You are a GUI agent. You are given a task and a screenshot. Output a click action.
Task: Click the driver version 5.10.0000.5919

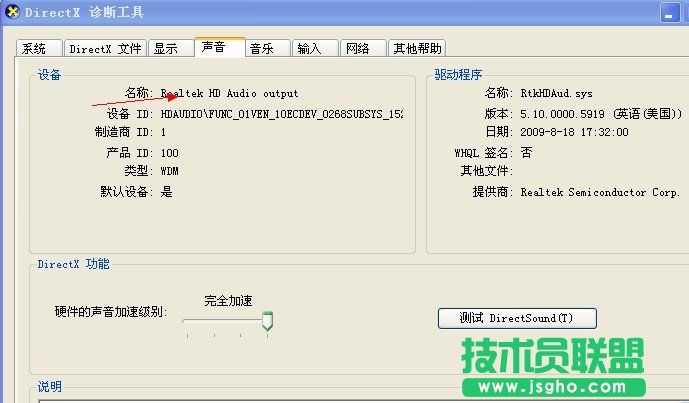562,114
